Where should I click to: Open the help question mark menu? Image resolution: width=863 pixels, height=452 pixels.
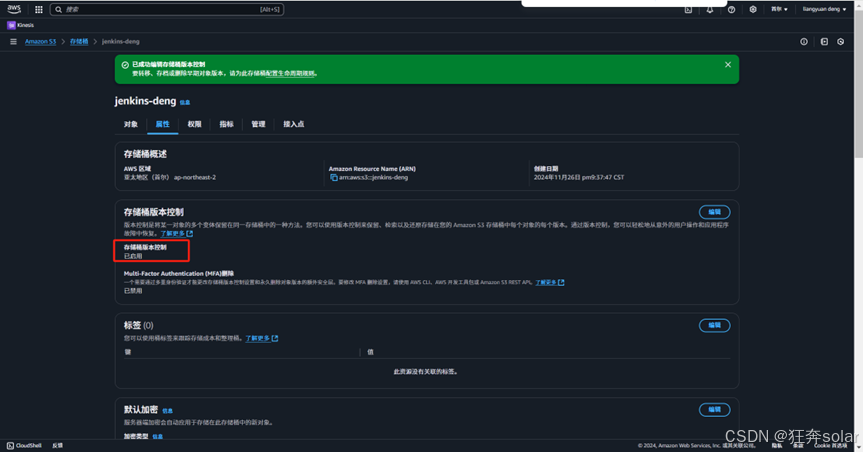click(731, 9)
